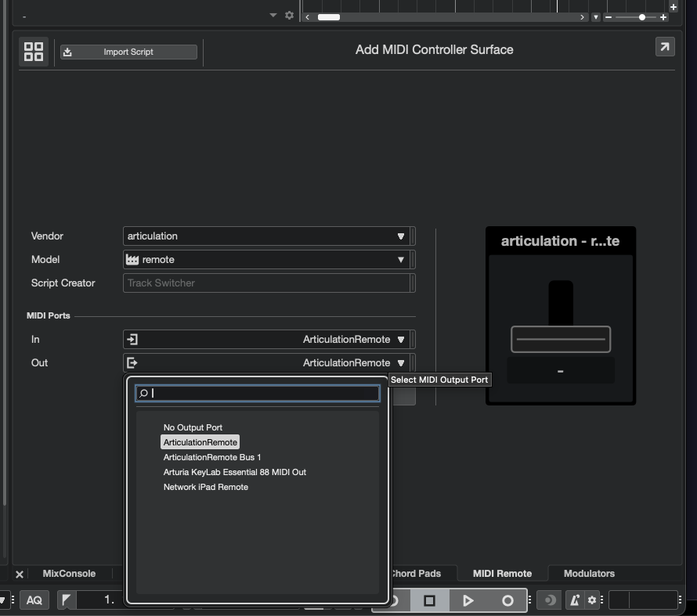This screenshot has width=697, height=616.
Task: Open editor in separate window via arrow icon
Action: coord(664,46)
